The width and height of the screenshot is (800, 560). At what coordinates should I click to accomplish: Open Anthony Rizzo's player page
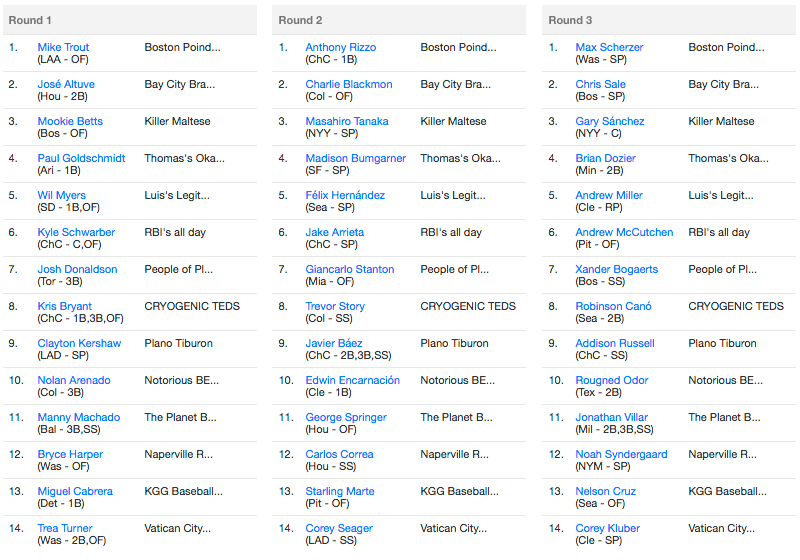point(340,47)
